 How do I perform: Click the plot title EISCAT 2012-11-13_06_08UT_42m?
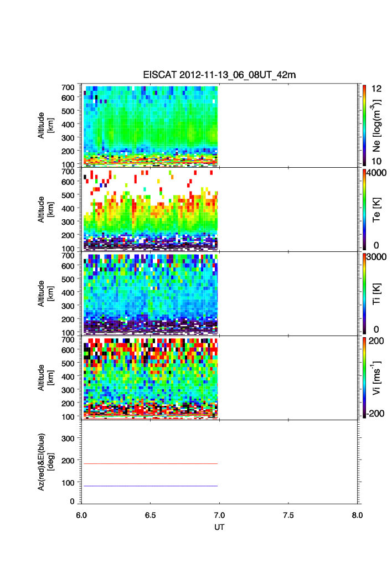coord(219,75)
